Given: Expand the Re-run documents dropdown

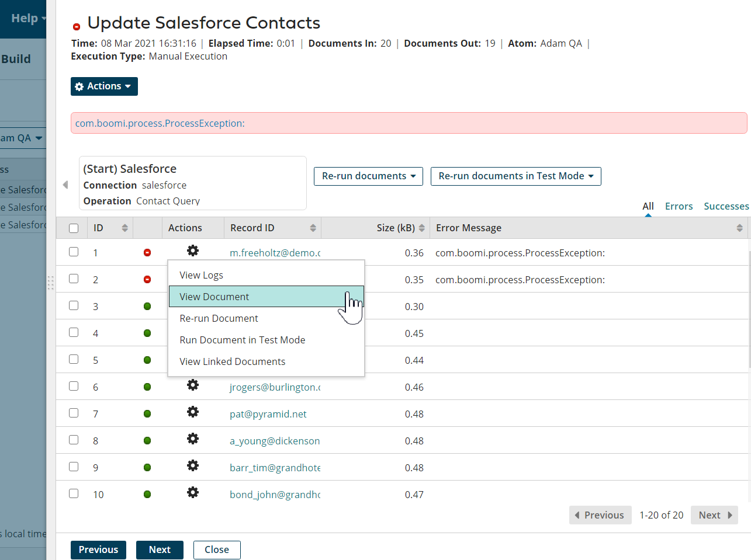Looking at the screenshot, I should 368,176.
